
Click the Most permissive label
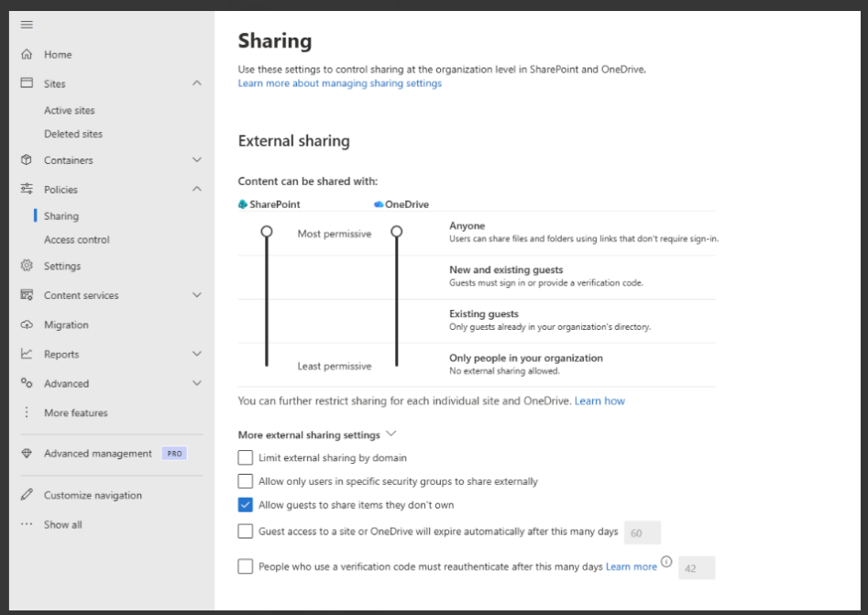(335, 234)
